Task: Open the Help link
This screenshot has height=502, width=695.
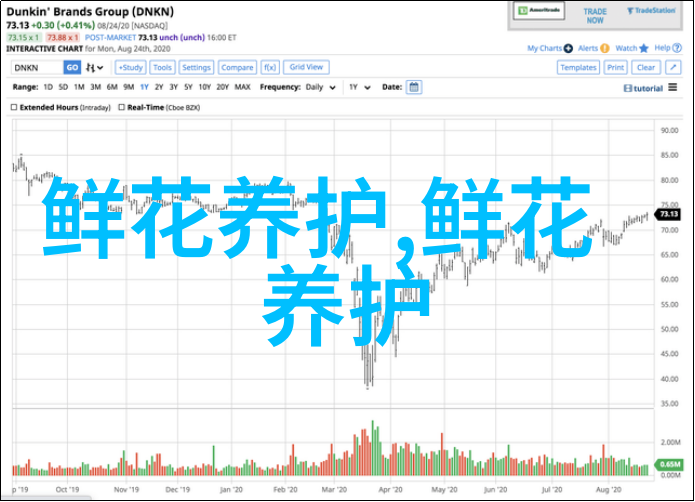Action: point(662,48)
